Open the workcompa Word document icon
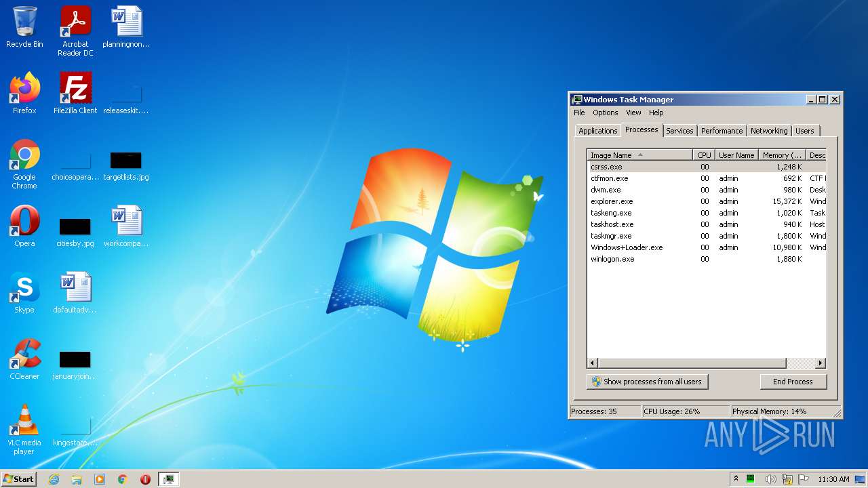The width and height of the screenshot is (868, 488). 126,226
